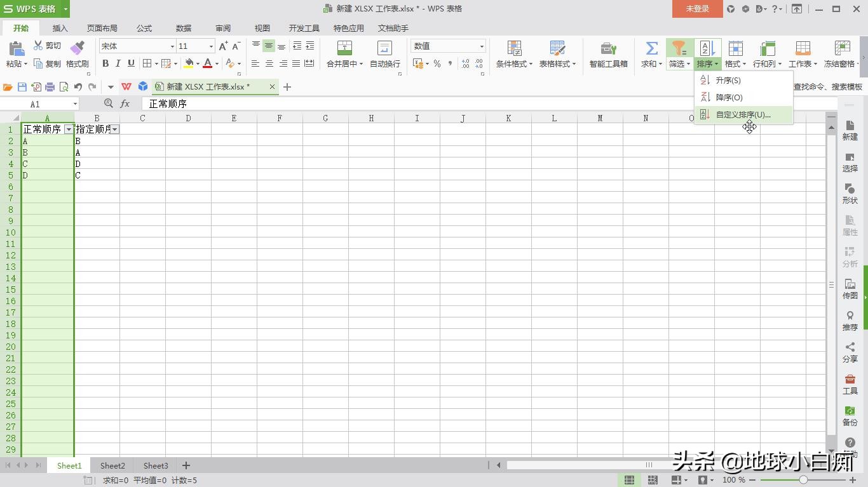This screenshot has width=868, height=487.
Task: Switch to the Formulas (公式) tab
Action: pyautogui.click(x=144, y=28)
